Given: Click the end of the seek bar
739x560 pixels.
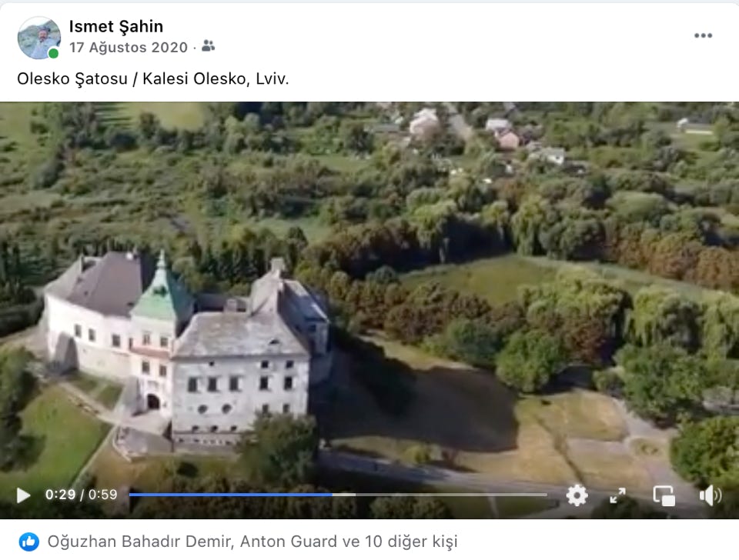Looking at the screenshot, I should pyautogui.click(x=545, y=495).
